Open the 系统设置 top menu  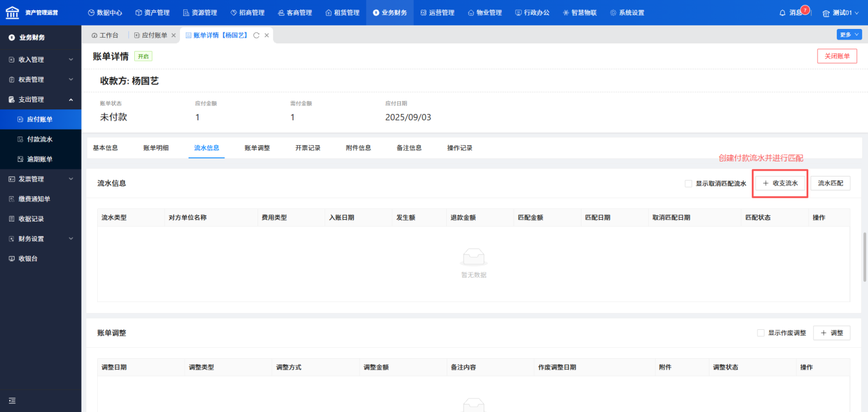627,13
